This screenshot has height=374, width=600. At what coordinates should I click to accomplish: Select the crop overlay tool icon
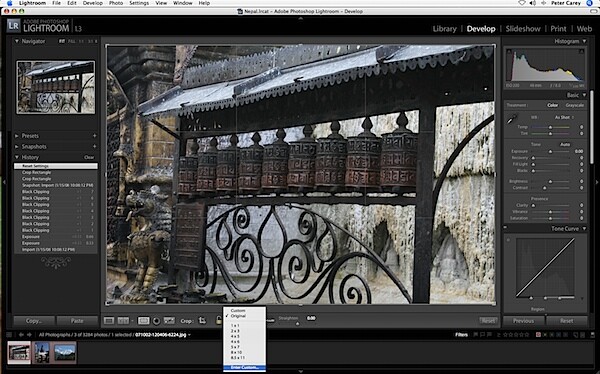143,321
